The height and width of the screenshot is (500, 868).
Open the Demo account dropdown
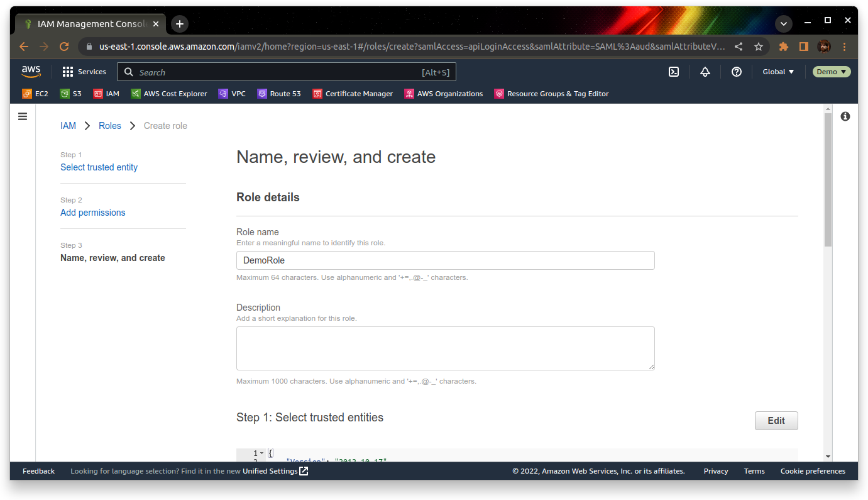(832, 72)
